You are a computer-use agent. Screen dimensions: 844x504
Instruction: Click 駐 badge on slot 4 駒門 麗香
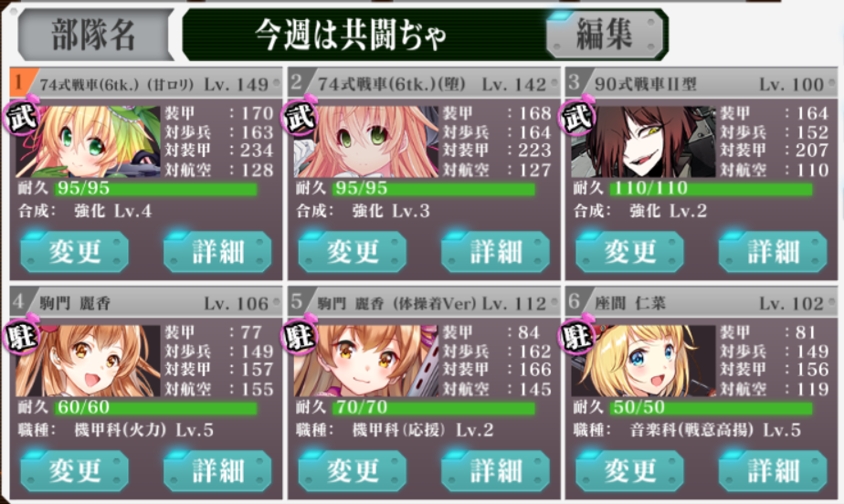[x=22, y=335]
